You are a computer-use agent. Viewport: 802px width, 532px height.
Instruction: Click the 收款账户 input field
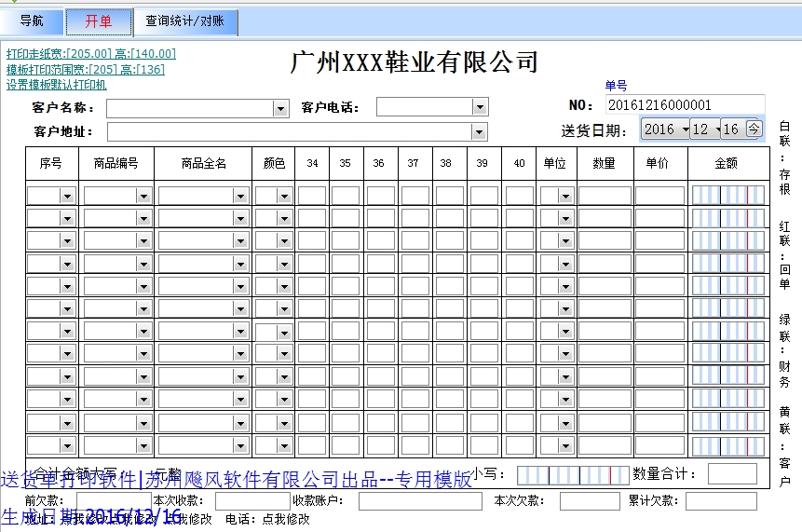click(420, 501)
